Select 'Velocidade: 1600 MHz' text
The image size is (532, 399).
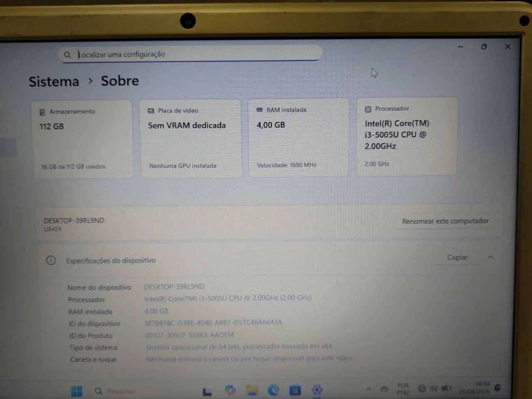point(287,165)
